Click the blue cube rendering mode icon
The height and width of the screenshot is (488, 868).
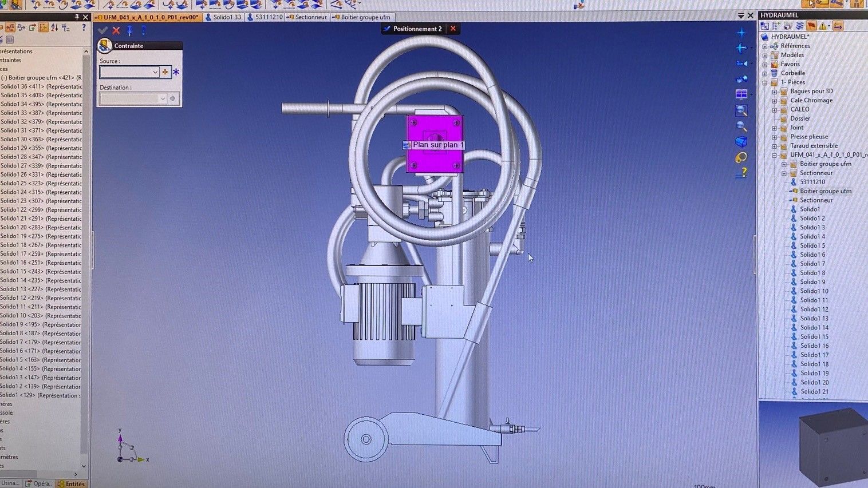(x=741, y=141)
